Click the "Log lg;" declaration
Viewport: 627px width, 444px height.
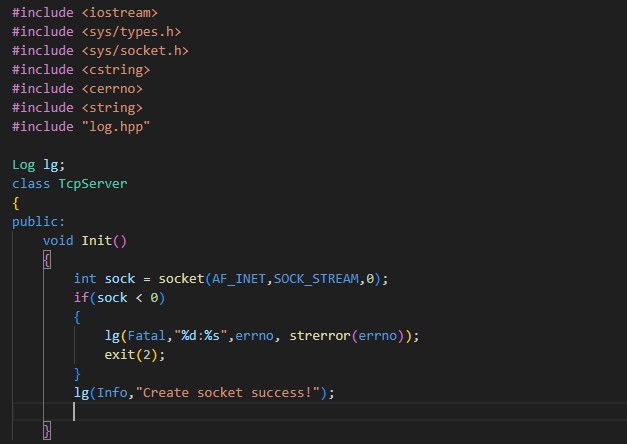click(38, 165)
